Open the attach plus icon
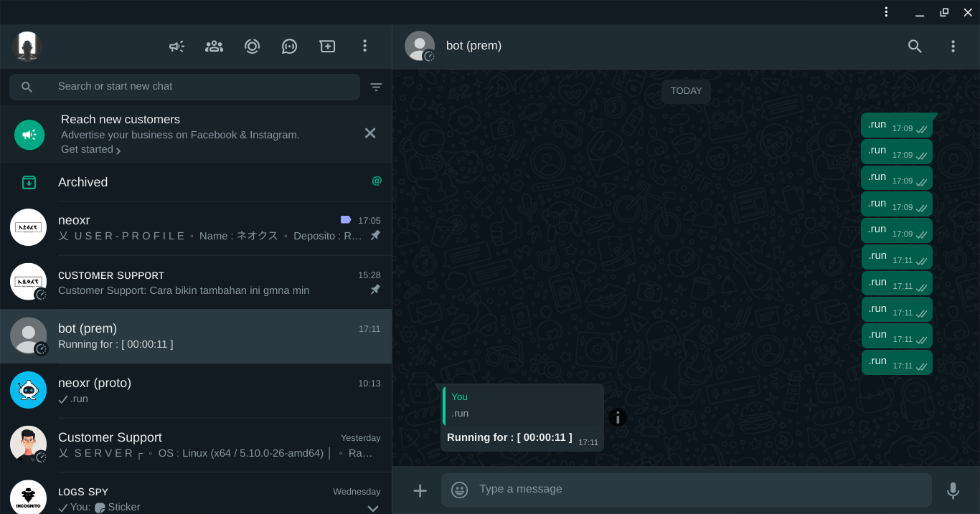The width and height of the screenshot is (980, 514). coord(420,490)
